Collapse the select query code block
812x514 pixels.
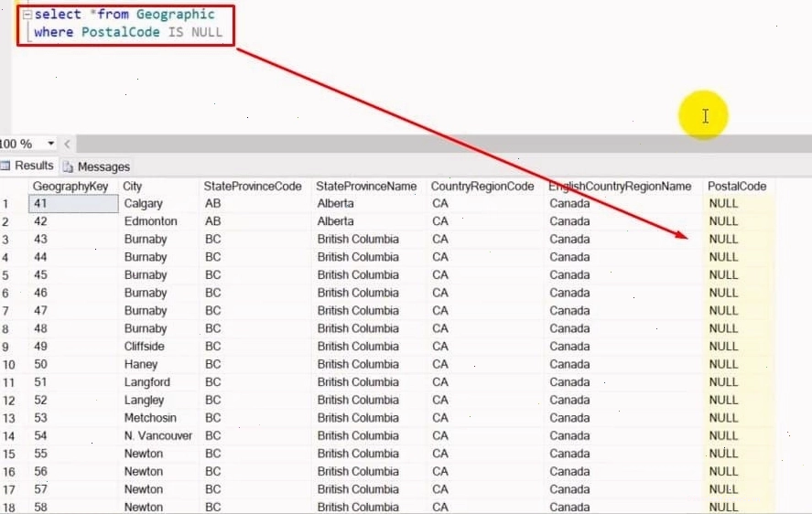pyautogui.click(x=27, y=15)
